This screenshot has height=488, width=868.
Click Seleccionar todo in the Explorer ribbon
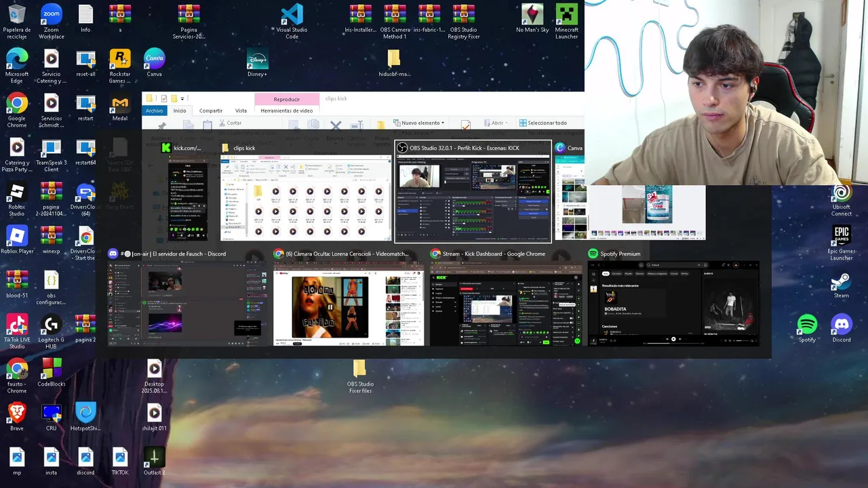543,123
